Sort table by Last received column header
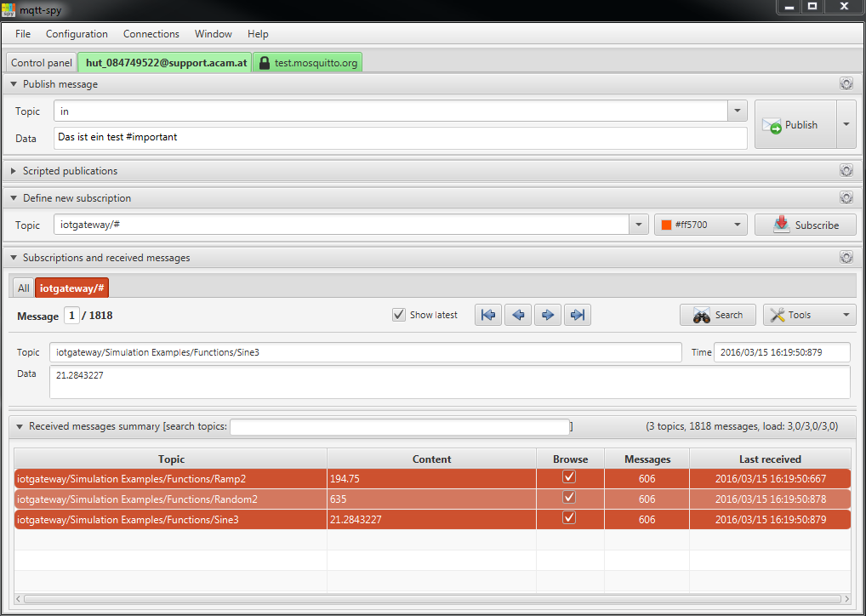The height and width of the screenshot is (616, 866). tap(770, 459)
